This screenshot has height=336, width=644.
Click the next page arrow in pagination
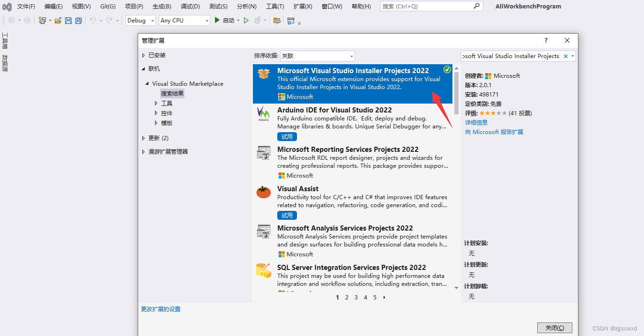point(385,298)
